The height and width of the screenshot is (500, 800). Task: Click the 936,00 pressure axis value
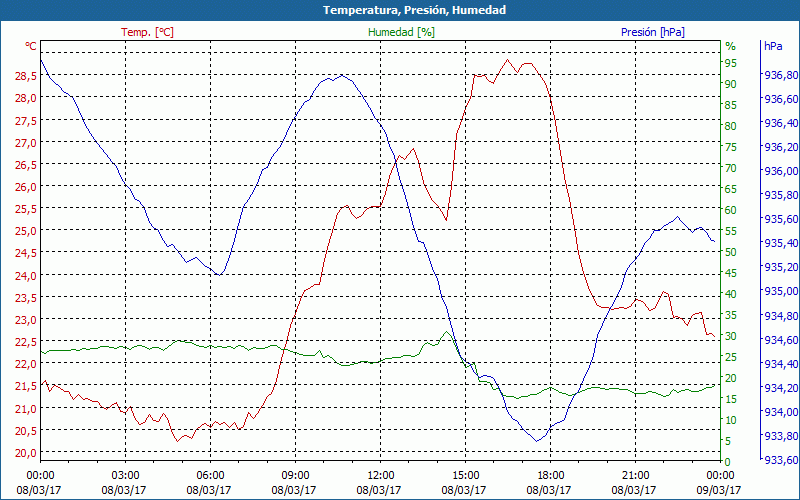pyautogui.click(x=781, y=171)
